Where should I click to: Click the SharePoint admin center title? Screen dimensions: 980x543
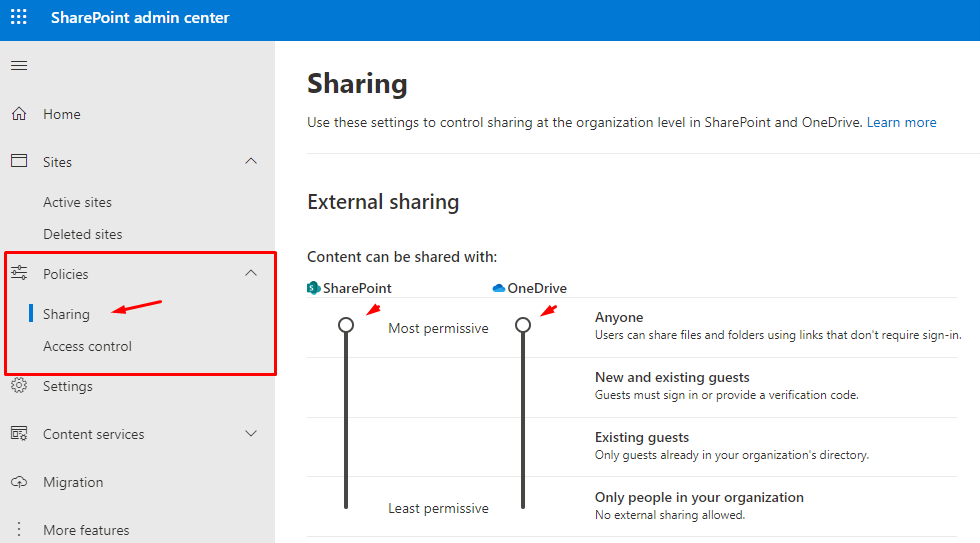[x=140, y=18]
